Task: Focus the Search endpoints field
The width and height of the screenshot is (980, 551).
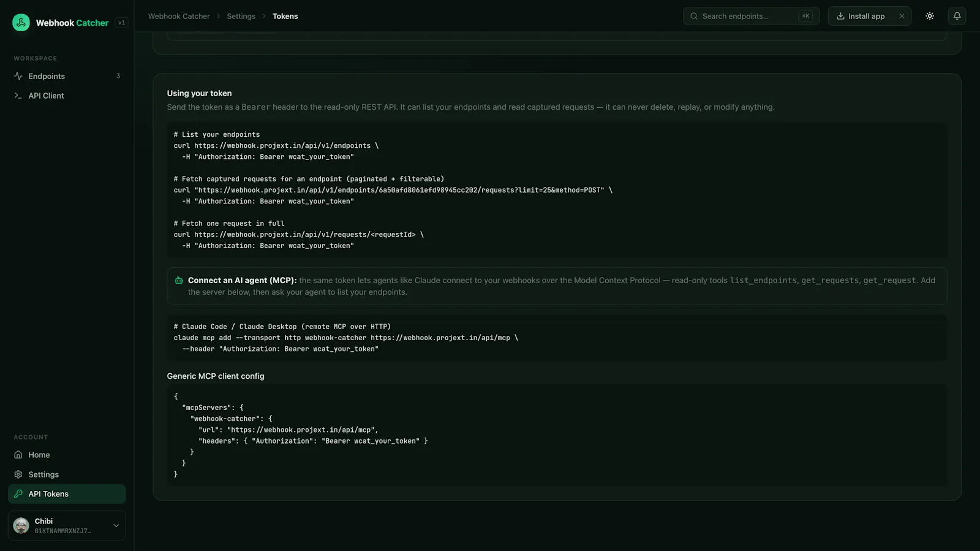Action: (x=751, y=16)
